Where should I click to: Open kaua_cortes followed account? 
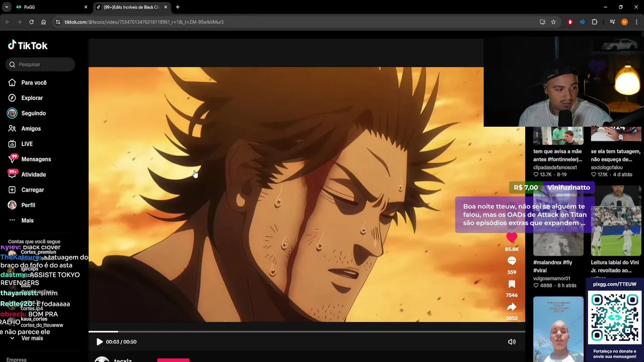[34, 319]
